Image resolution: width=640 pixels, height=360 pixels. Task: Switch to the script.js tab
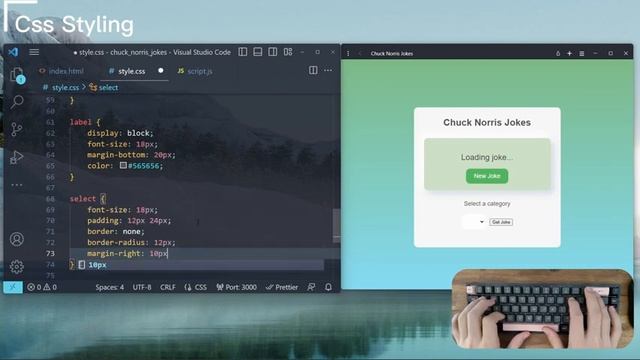point(195,71)
